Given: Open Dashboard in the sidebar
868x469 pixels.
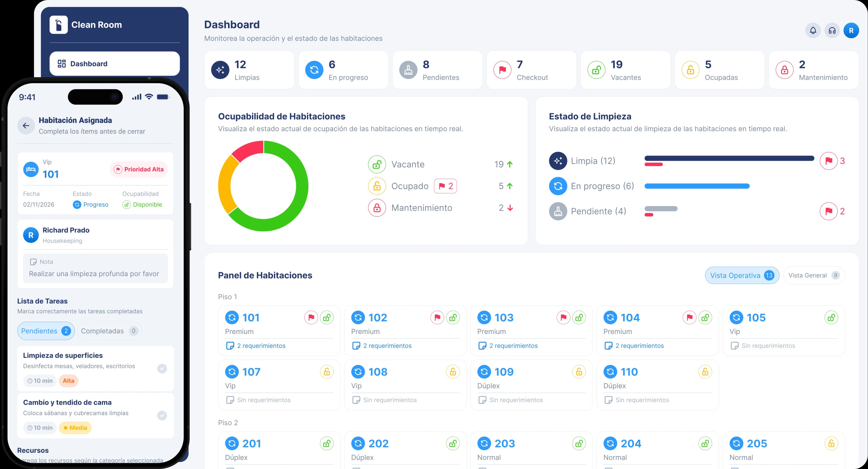Looking at the screenshot, I should click(x=115, y=64).
